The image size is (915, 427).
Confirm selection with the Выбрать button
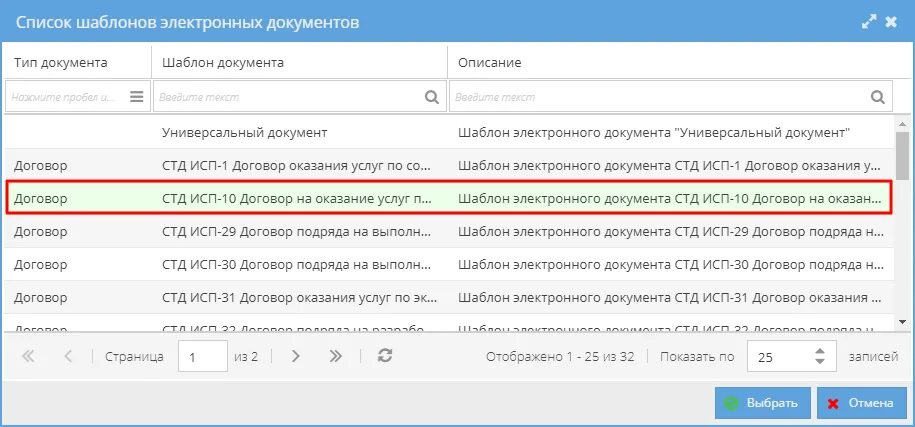tap(763, 403)
